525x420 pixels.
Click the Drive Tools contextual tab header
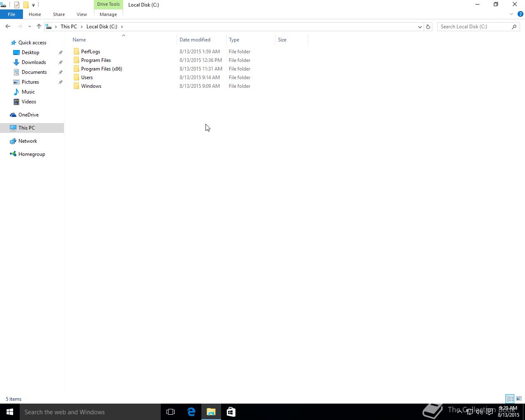[x=108, y=5]
